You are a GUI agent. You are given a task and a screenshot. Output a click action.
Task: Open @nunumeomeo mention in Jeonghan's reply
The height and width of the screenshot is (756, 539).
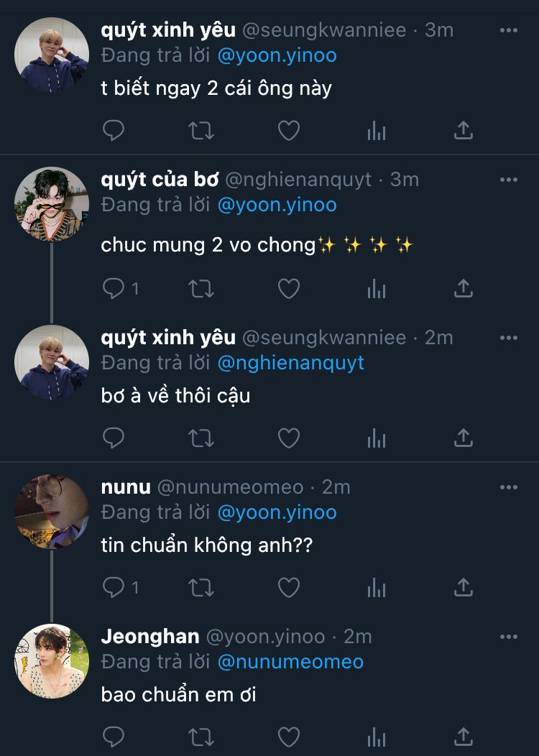pyautogui.click(x=290, y=662)
